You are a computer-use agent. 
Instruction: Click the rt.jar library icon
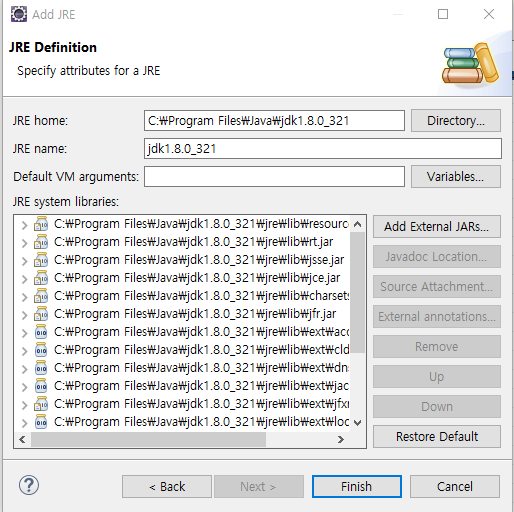(x=41, y=242)
